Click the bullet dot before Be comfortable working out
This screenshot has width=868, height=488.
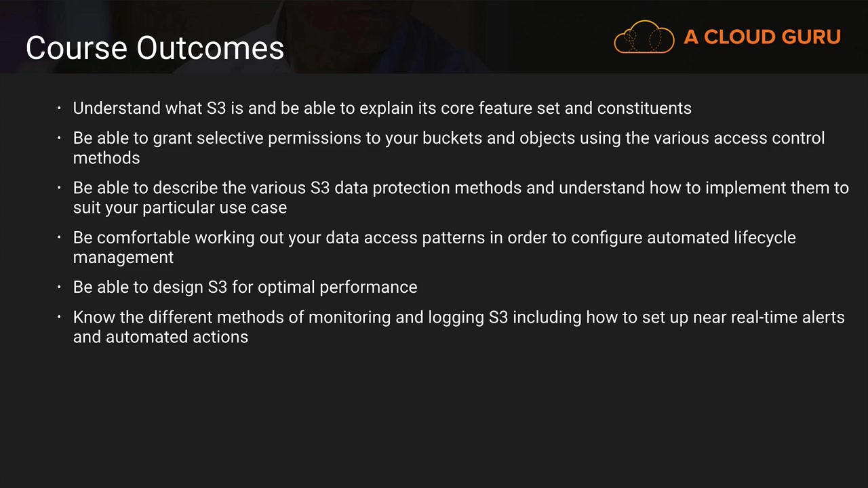click(x=60, y=238)
